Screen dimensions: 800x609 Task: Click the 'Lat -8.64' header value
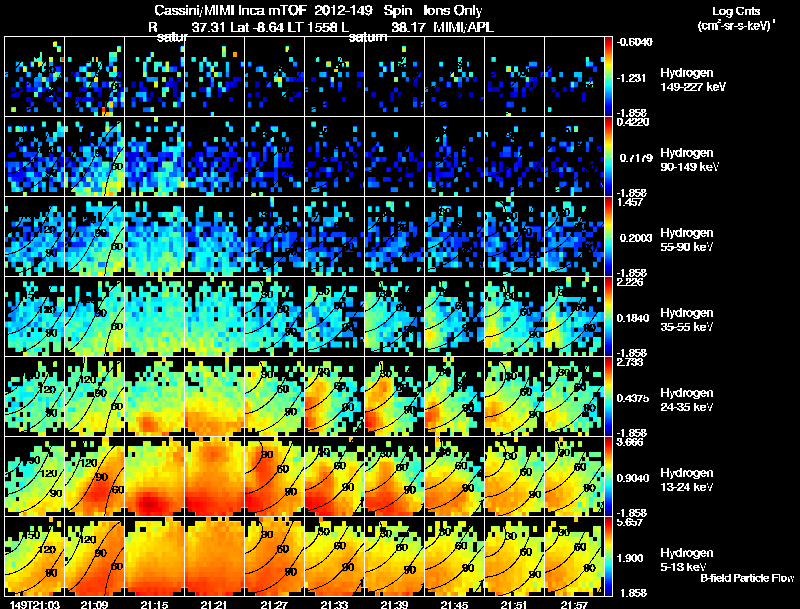(257, 27)
